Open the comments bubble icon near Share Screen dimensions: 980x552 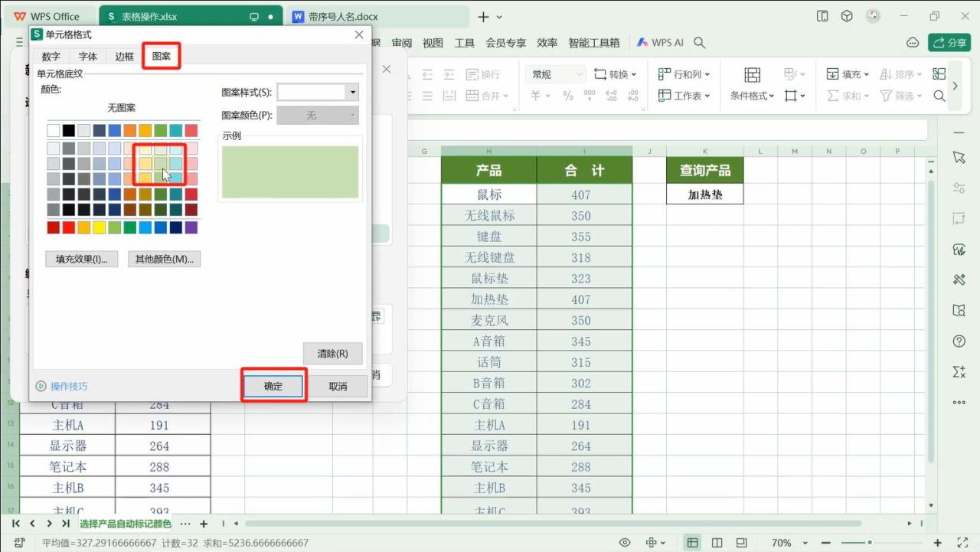tap(912, 43)
